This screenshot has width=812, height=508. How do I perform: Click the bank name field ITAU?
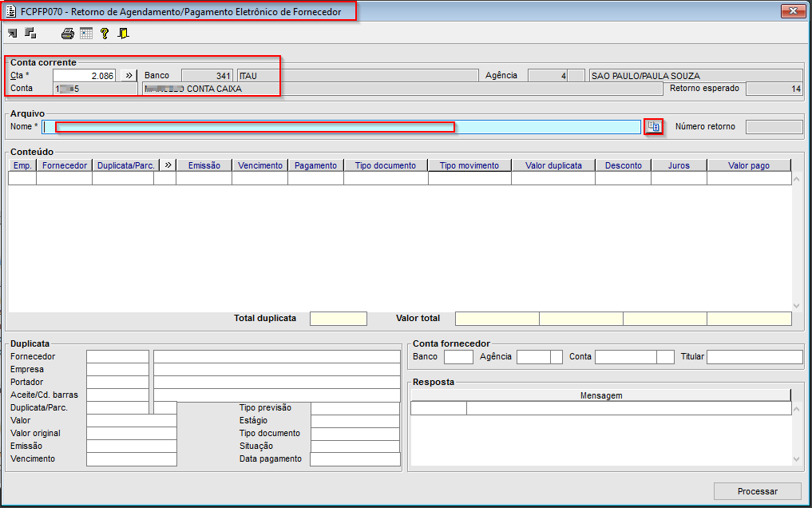point(358,76)
